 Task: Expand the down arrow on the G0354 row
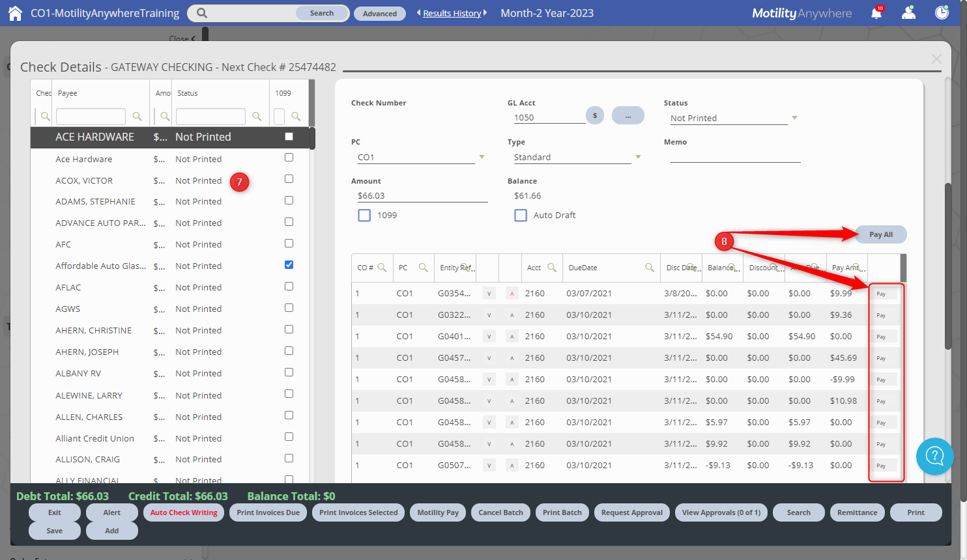pyautogui.click(x=489, y=294)
